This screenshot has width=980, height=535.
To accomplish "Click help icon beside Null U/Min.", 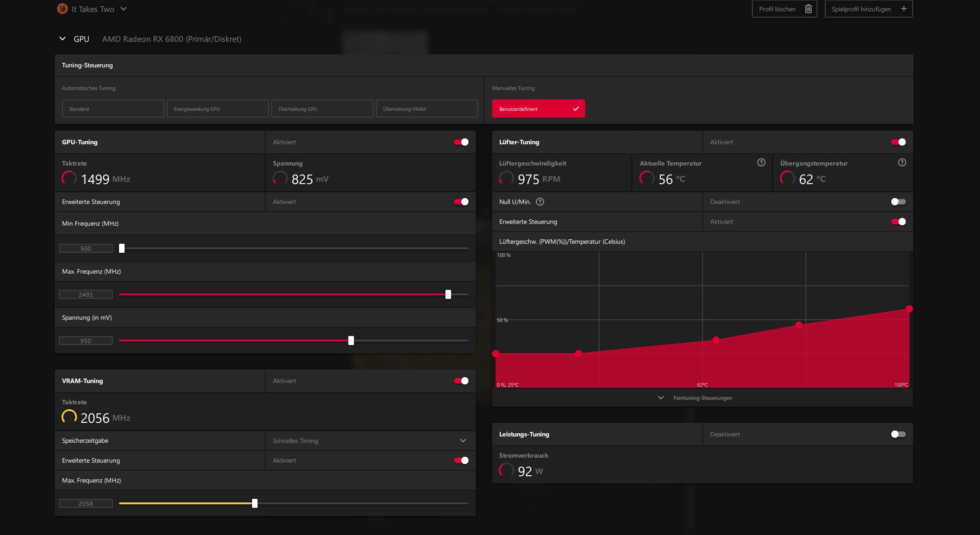I will pos(540,202).
